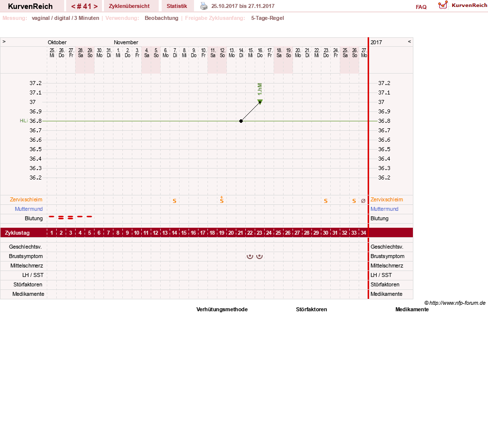Click the 'vaginal / digital / 3 Minuten' measurement value

[65, 18]
